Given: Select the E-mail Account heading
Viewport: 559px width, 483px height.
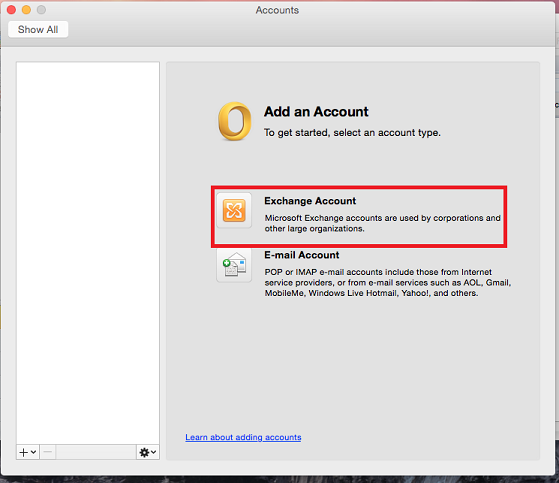Looking at the screenshot, I should pyautogui.click(x=302, y=255).
